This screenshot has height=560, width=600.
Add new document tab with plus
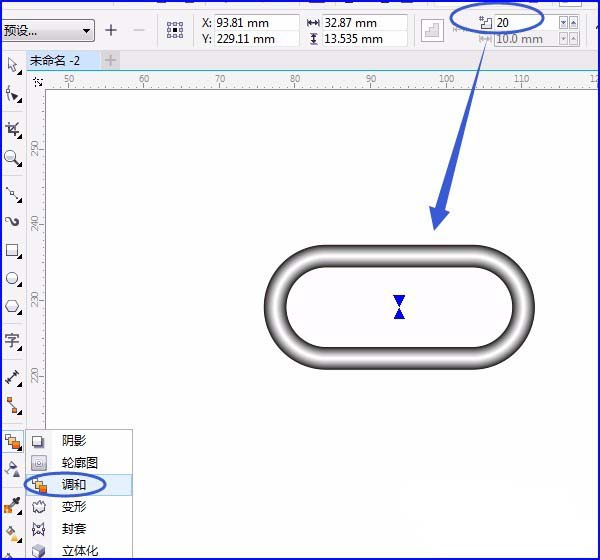coord(110,60)
